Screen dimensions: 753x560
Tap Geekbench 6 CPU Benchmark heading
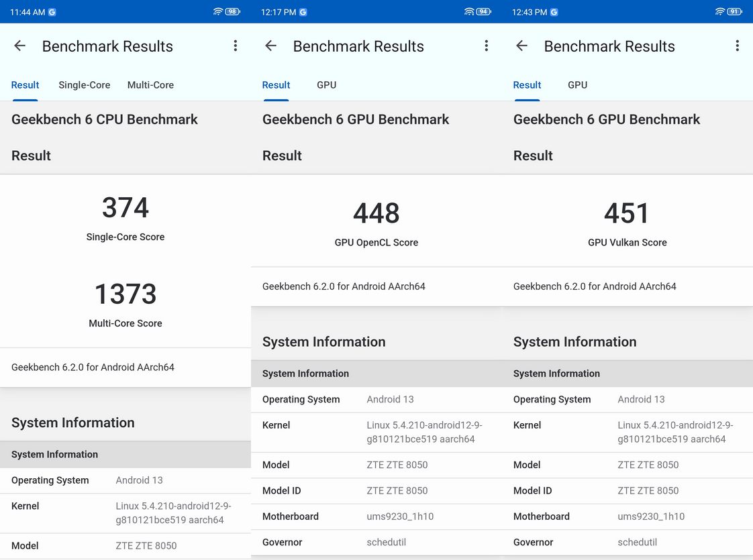tap(105, 119)
